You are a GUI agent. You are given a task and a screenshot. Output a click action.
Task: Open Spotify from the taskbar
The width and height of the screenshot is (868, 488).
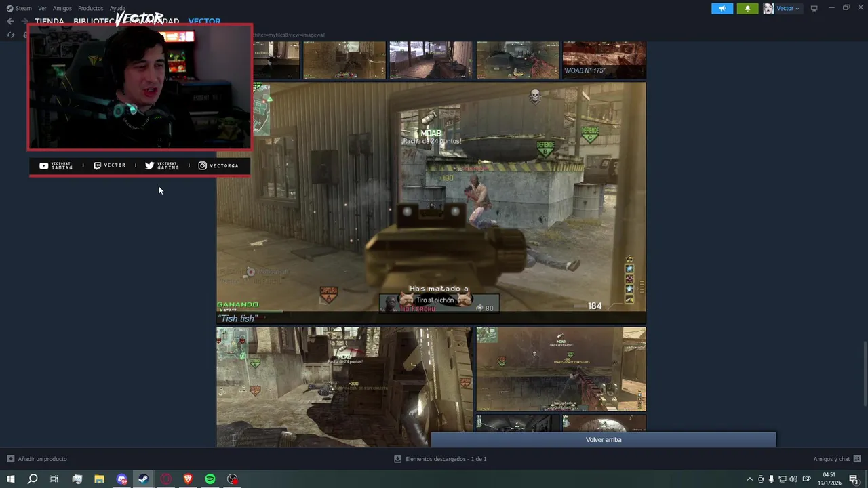pyautogui.click(x=210, y=479)
